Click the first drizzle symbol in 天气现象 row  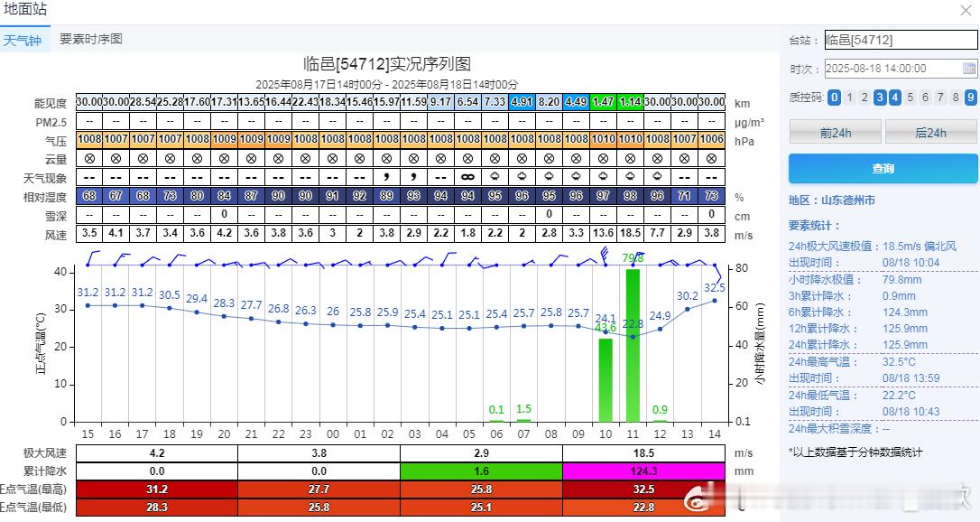[x=386, y=177]
